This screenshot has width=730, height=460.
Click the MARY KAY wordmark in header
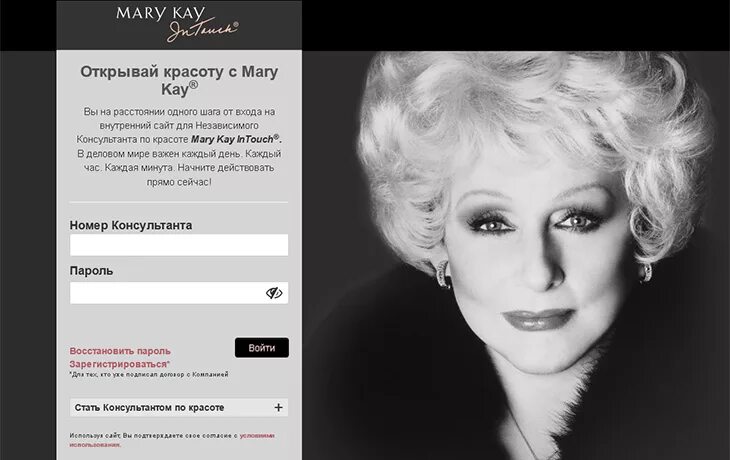click(160, 14)
